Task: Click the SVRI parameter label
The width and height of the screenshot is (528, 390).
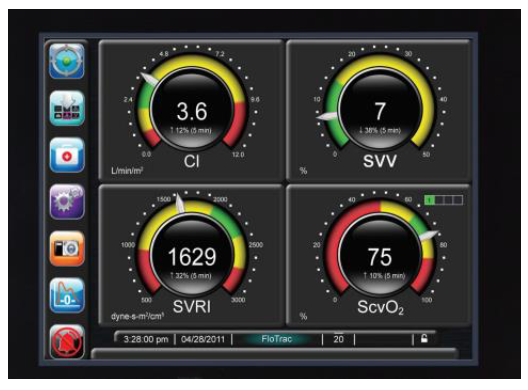Action: pyautogui.click(x=192, y=306)
